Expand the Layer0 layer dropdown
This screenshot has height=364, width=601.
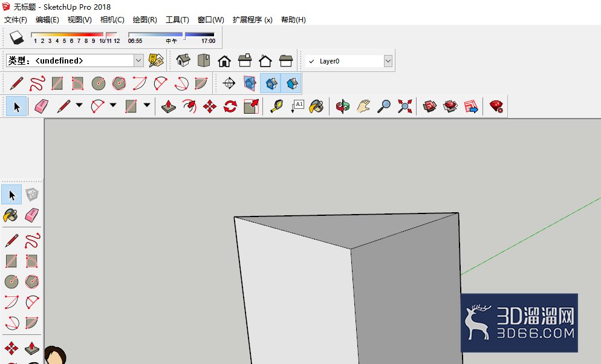coord(388,61)
